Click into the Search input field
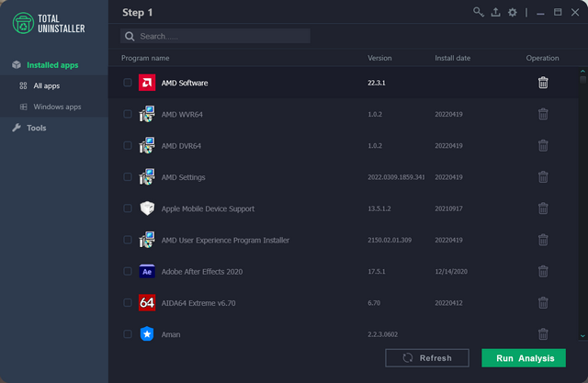 pos(220,36)
